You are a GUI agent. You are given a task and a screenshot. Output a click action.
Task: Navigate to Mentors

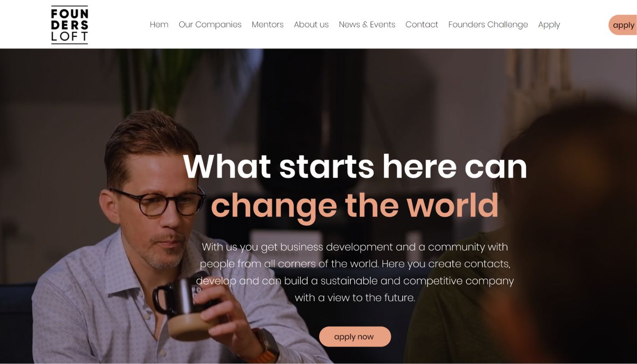click(x=268, y=25)
